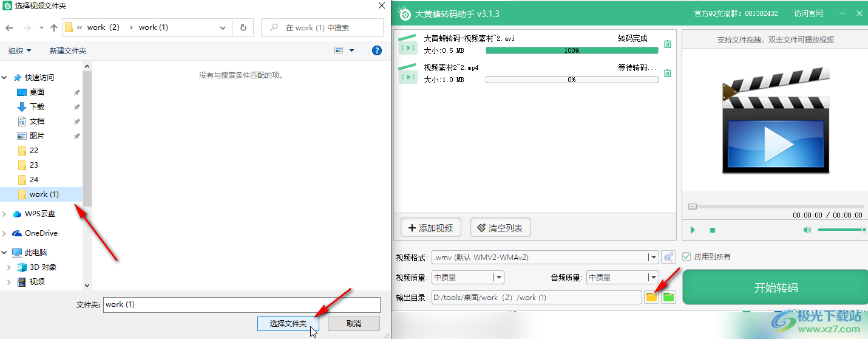Expand the 3D 对象 tree node
The width and height of the screenshot is (868, 339).
coord(9,267)
